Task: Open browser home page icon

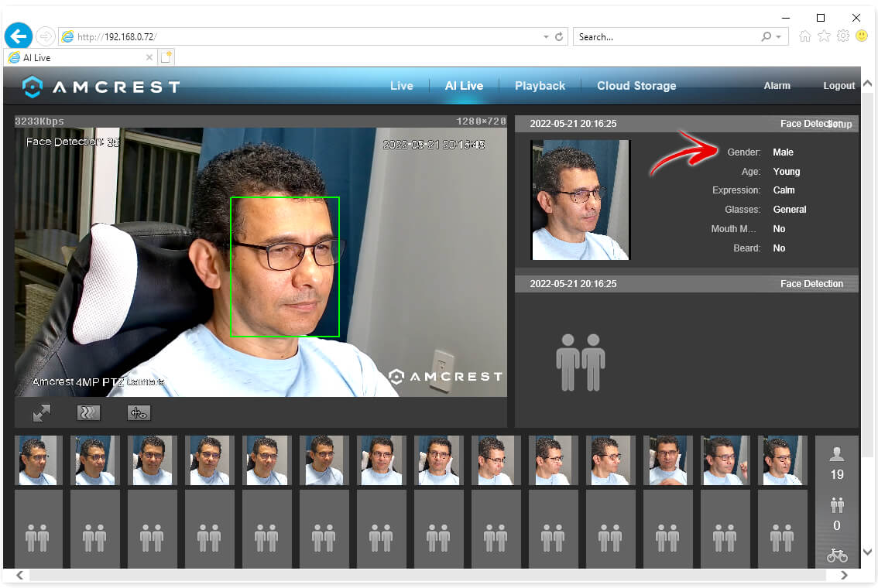Action: (805, 36)
